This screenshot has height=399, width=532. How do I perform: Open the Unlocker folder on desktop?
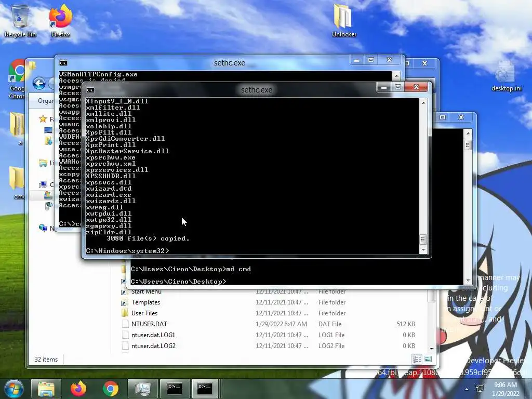point(344,21)
